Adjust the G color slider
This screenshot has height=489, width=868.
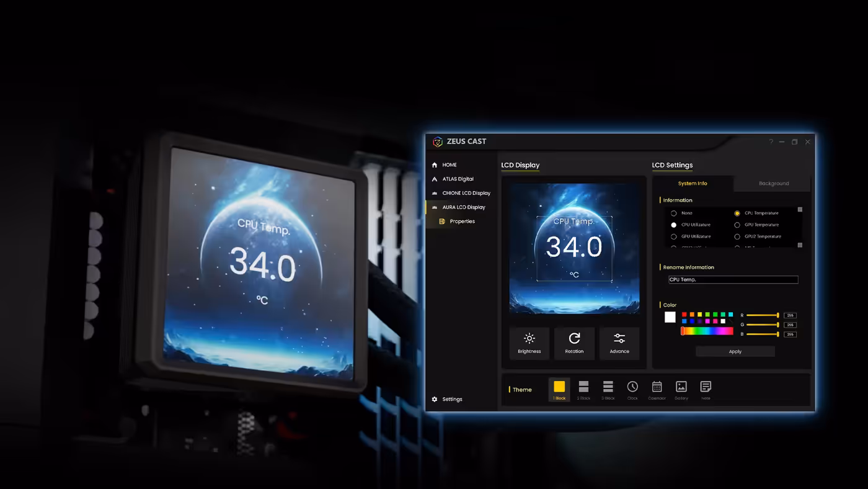[763, 325]
